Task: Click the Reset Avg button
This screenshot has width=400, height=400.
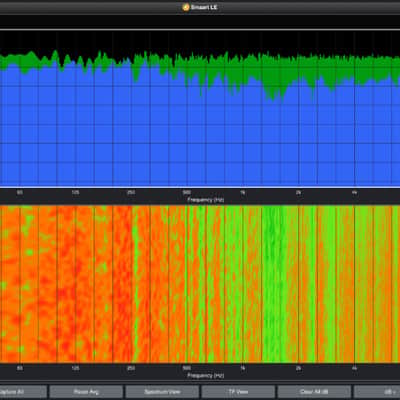Action: point(86,392)
